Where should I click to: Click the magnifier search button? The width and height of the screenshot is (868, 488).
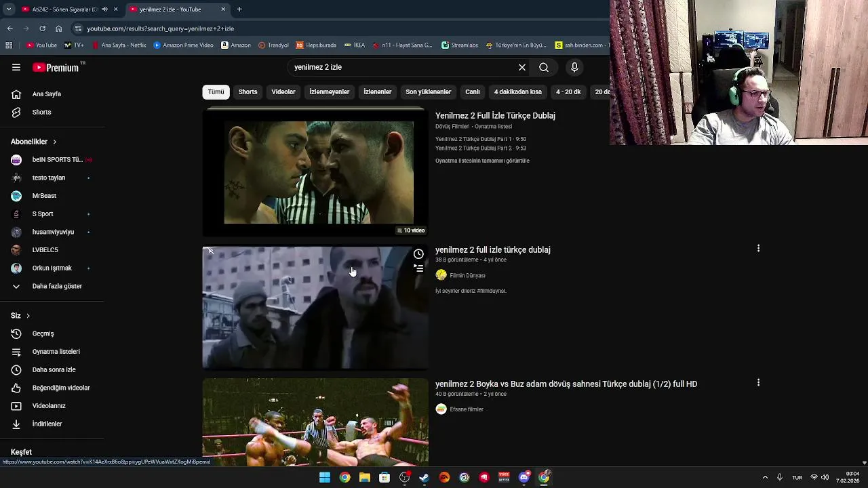pyautogui.click(x=544, y=67)
